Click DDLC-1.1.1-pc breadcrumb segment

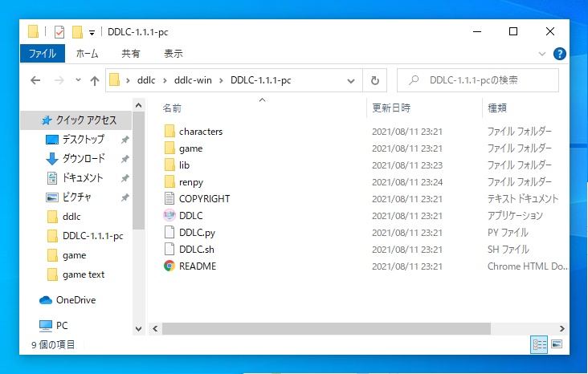click(x=260, y=80)
